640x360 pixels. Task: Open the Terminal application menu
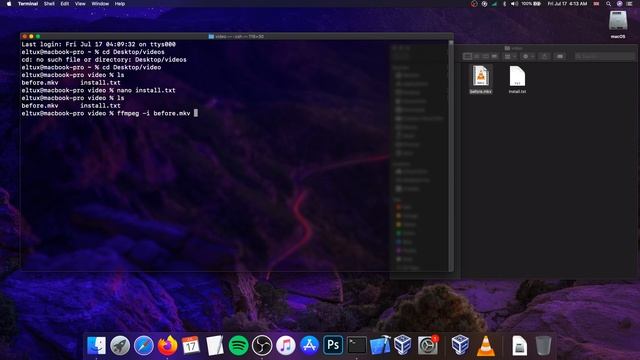(x=28, y=4)
